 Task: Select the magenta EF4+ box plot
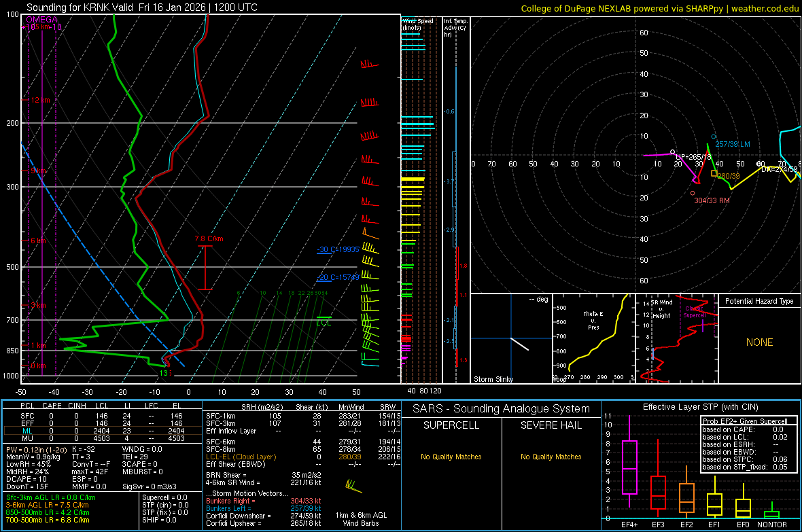[629, 461]
